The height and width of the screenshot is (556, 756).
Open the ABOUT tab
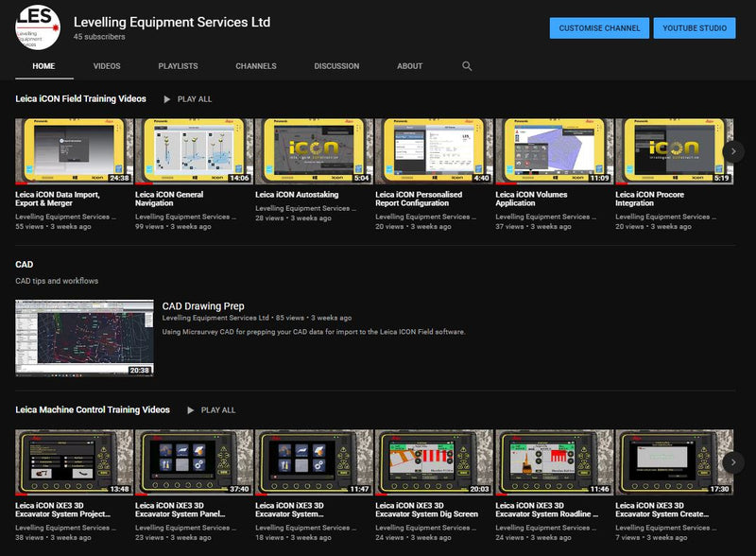click(x=409, y=66)
